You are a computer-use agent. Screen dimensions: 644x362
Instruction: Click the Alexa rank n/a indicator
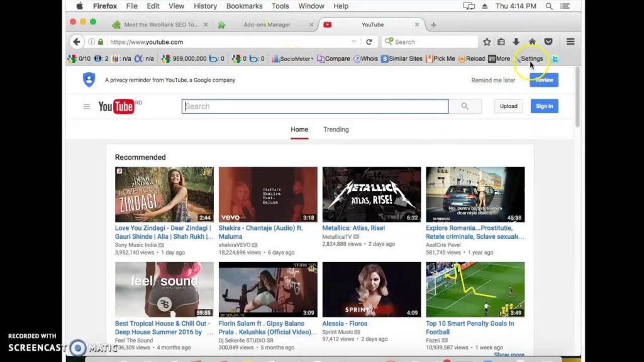[144, 58]
